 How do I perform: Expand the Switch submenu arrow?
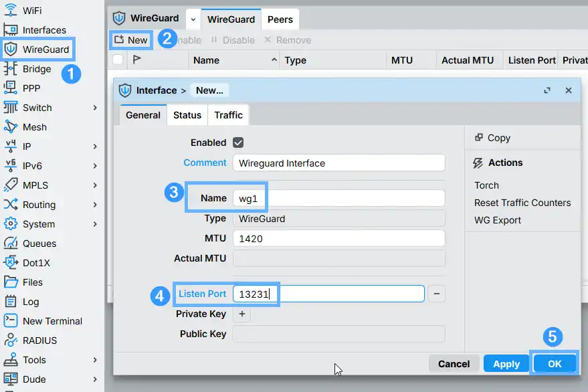95,108
